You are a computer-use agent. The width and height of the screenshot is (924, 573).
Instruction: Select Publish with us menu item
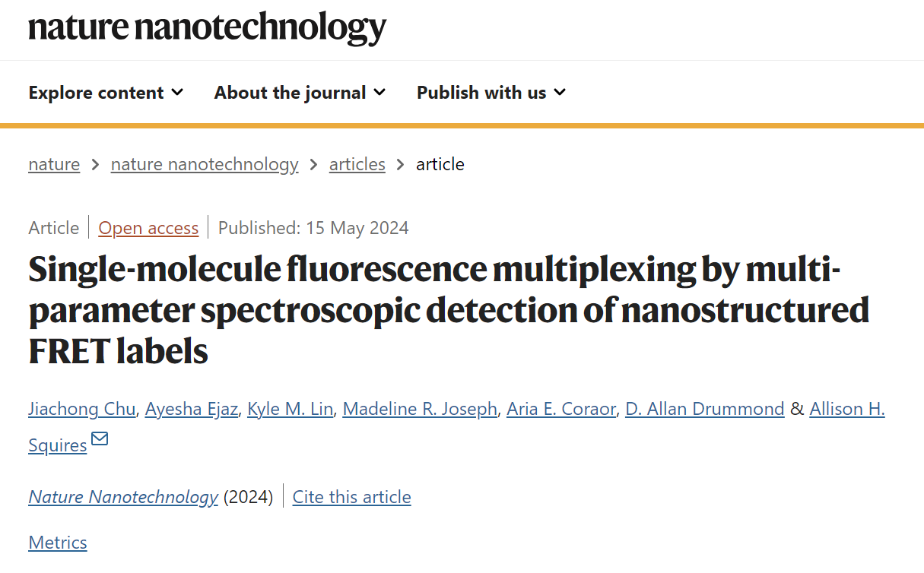tap(491, 93)
